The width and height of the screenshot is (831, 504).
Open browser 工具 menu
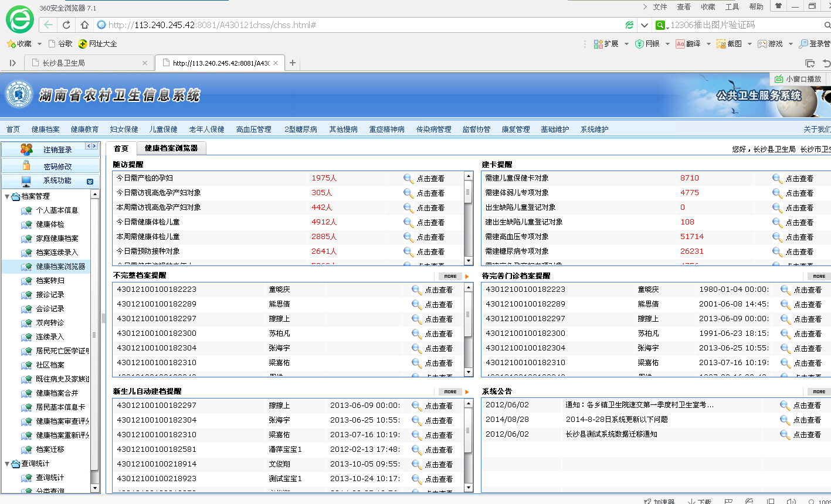coord(732,7)
